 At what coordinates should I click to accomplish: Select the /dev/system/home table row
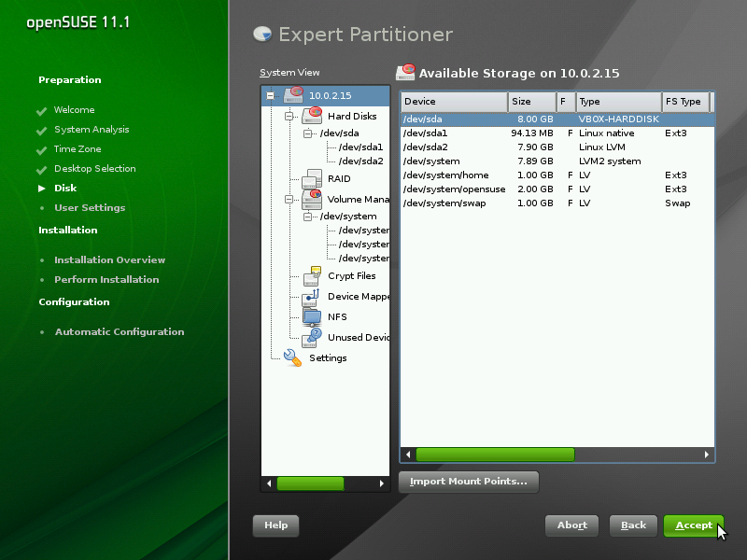pos(557,175)
